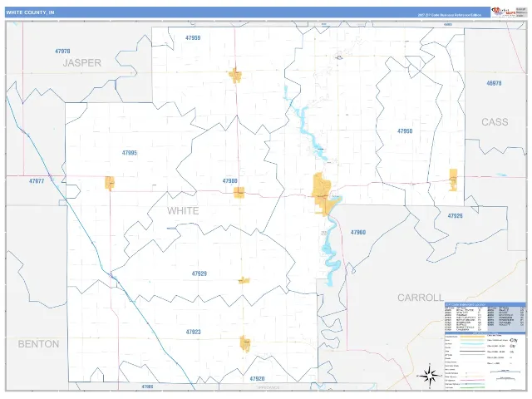
Task: Select the 47960 ZIP code label
Action: 358,233
